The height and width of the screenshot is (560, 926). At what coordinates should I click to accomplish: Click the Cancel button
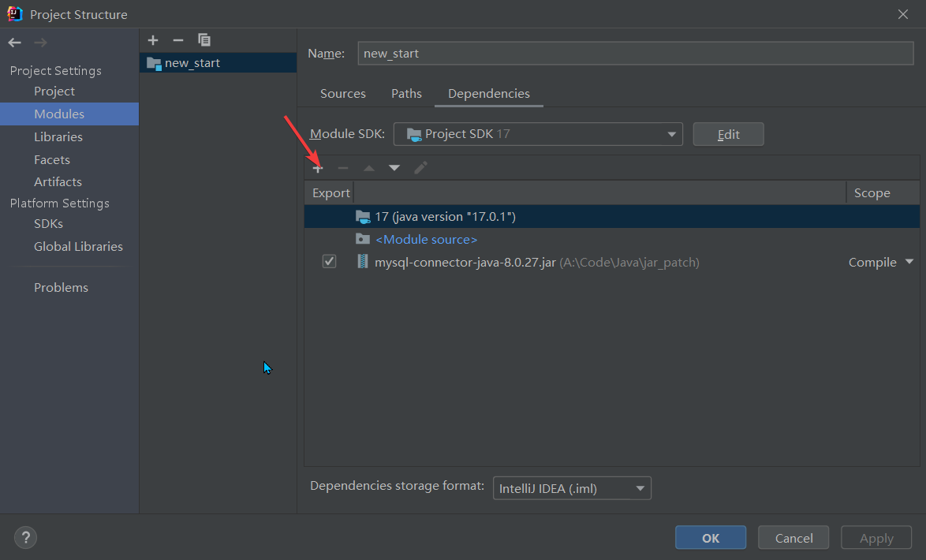793,538
